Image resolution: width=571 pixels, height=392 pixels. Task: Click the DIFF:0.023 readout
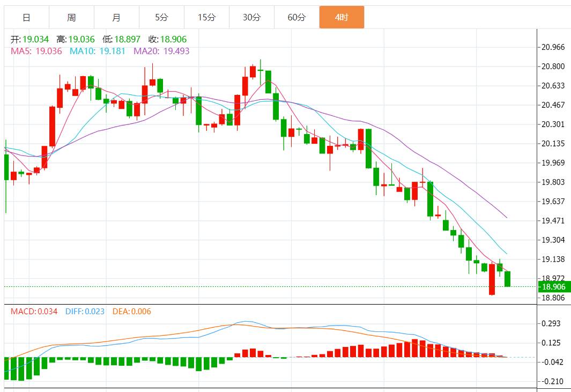(85, 312)
